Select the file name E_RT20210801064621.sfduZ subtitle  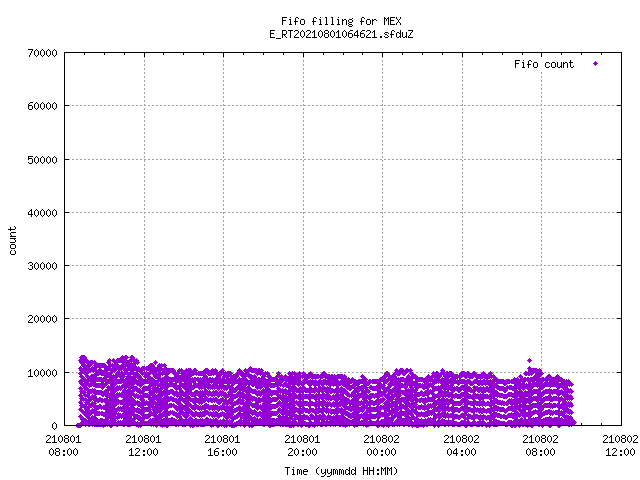(341, 34)
